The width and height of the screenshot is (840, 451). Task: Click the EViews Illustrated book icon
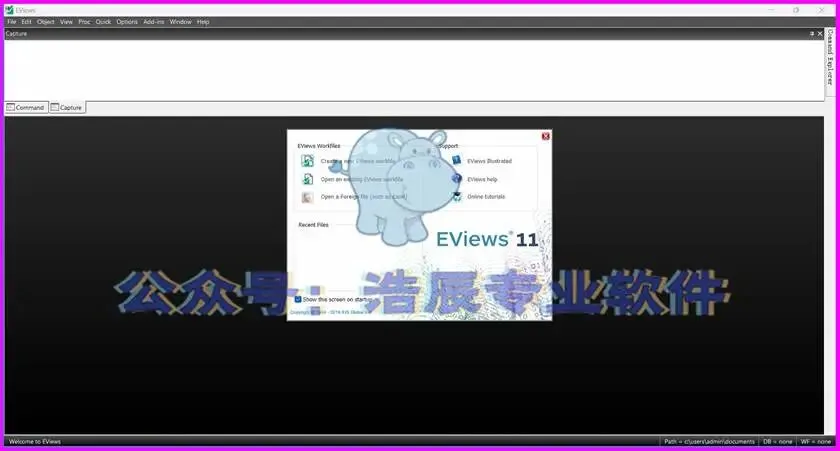456,160
